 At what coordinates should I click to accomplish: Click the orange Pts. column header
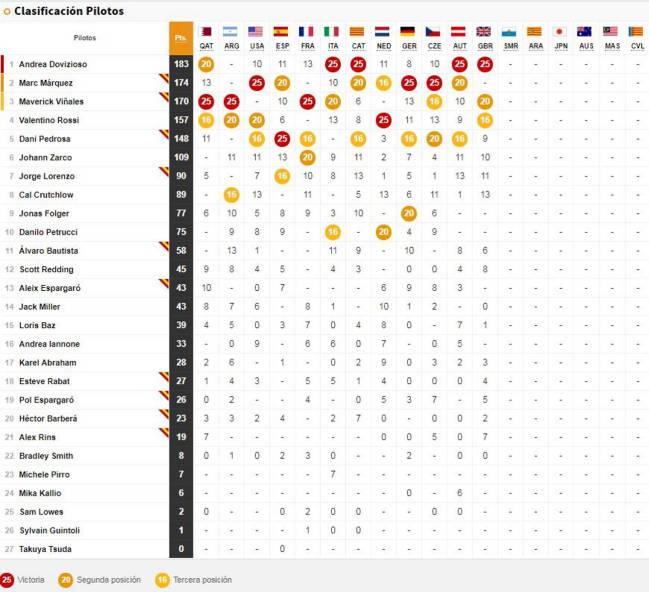tap(181, 38)
